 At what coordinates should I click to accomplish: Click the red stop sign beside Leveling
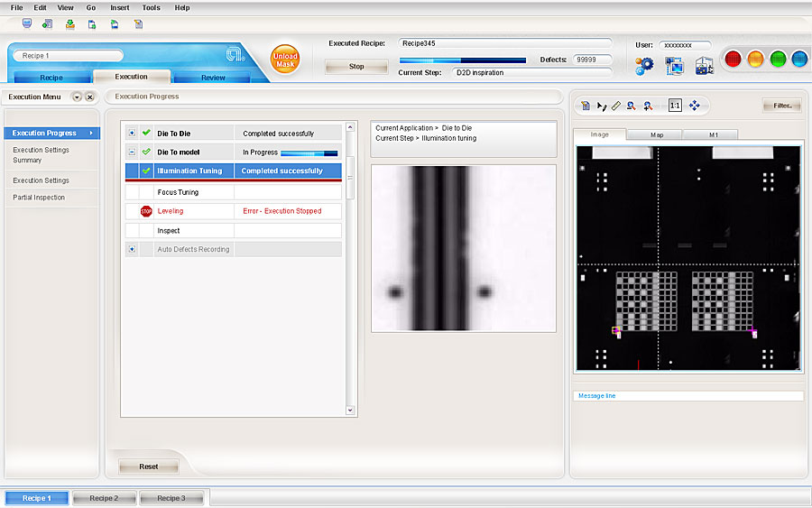click(146, 211)
